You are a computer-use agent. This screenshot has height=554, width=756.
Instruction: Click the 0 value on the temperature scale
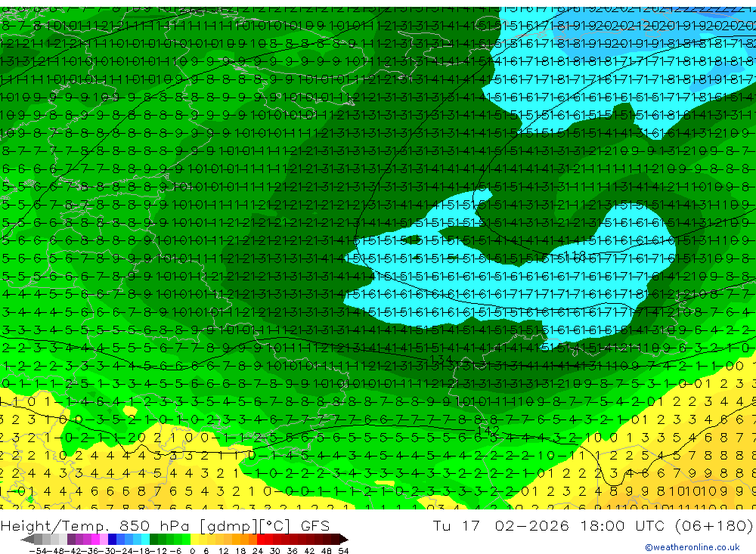click(192, 551)
